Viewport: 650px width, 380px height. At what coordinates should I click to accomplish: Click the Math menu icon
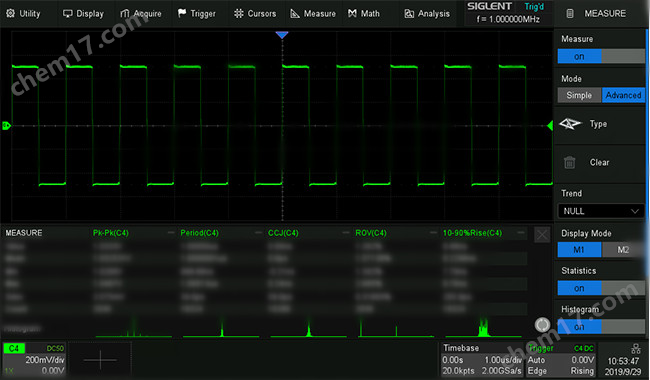[x=352, y=14]
